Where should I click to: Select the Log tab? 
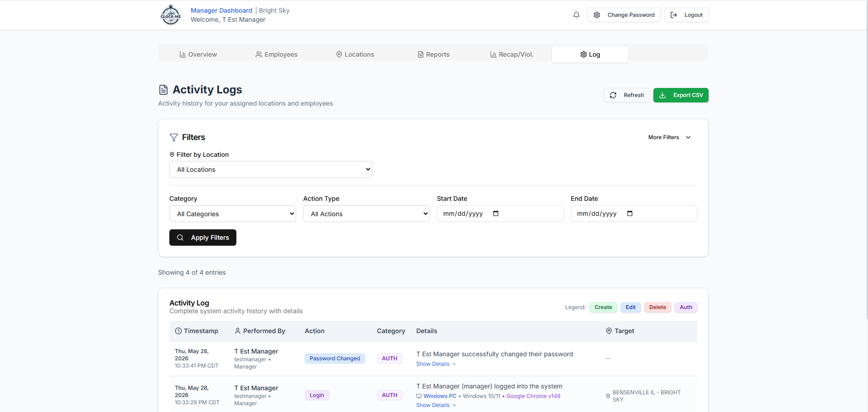click(590, 54)
